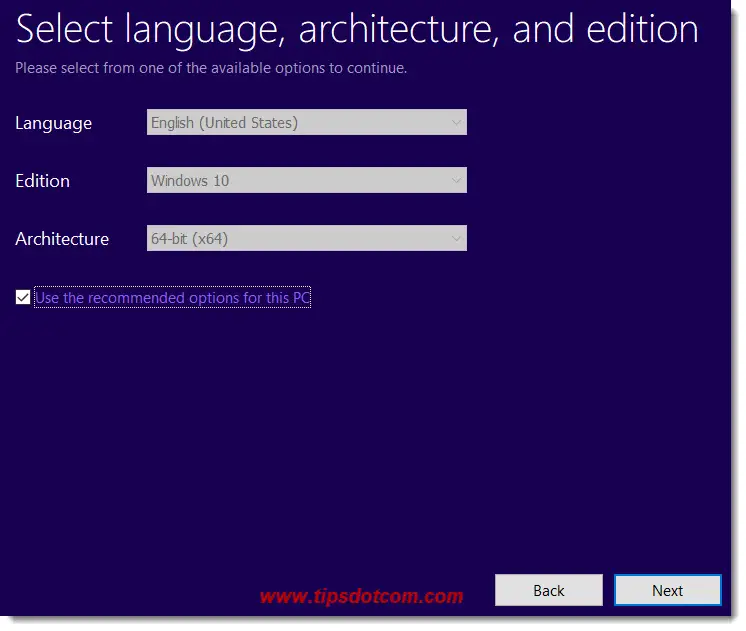
Task: Go back with the Back button
Action: [549, 590]
